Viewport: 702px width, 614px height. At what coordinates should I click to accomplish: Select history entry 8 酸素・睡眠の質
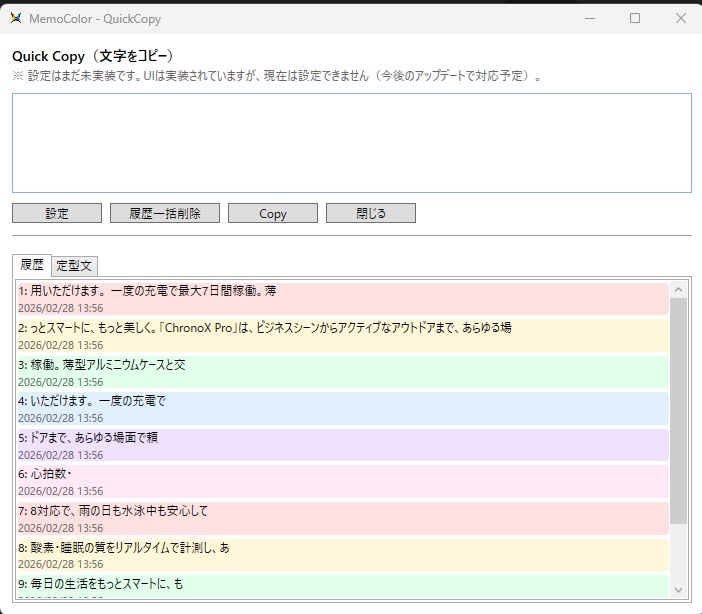(343, 555)
